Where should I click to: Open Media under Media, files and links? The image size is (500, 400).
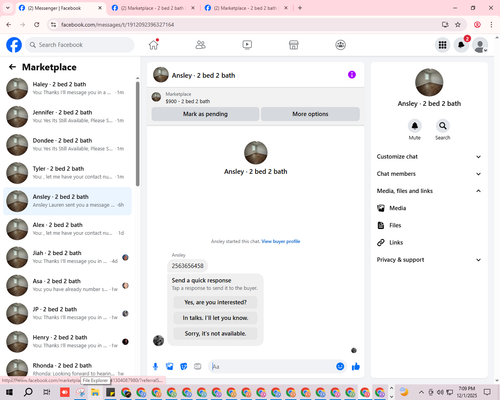429,208
